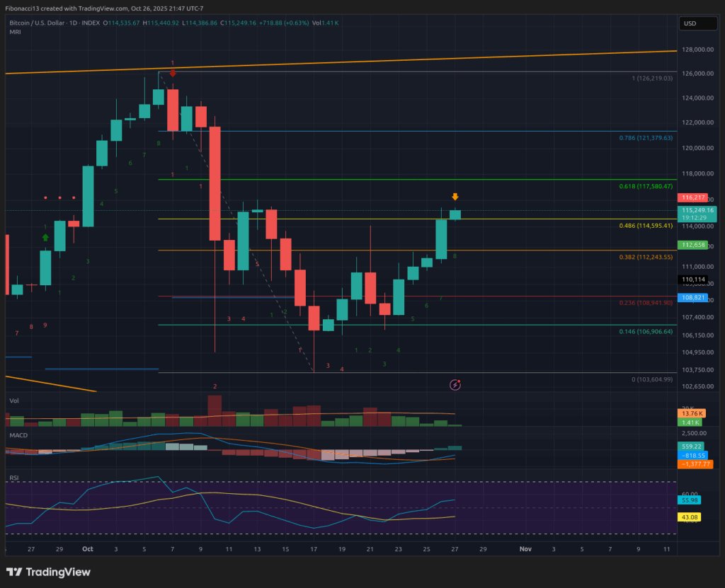This screenshot has width=725, height=588.
Task: Click the MACD indicator panel title
Action: pos(17,435)
